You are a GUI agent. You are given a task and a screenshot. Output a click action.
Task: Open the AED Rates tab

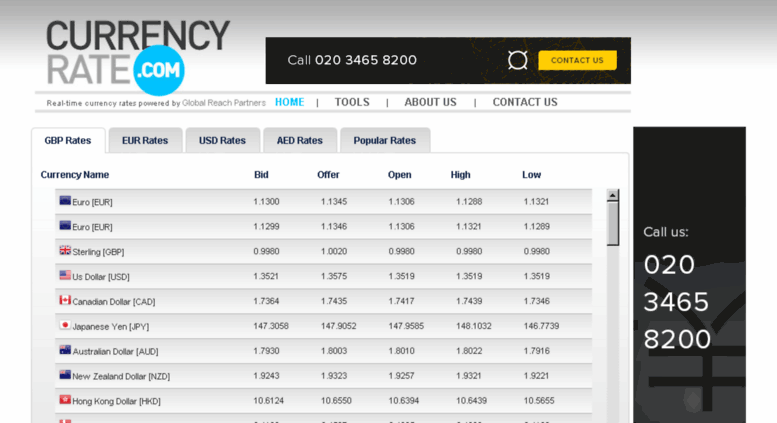point(300,141)
